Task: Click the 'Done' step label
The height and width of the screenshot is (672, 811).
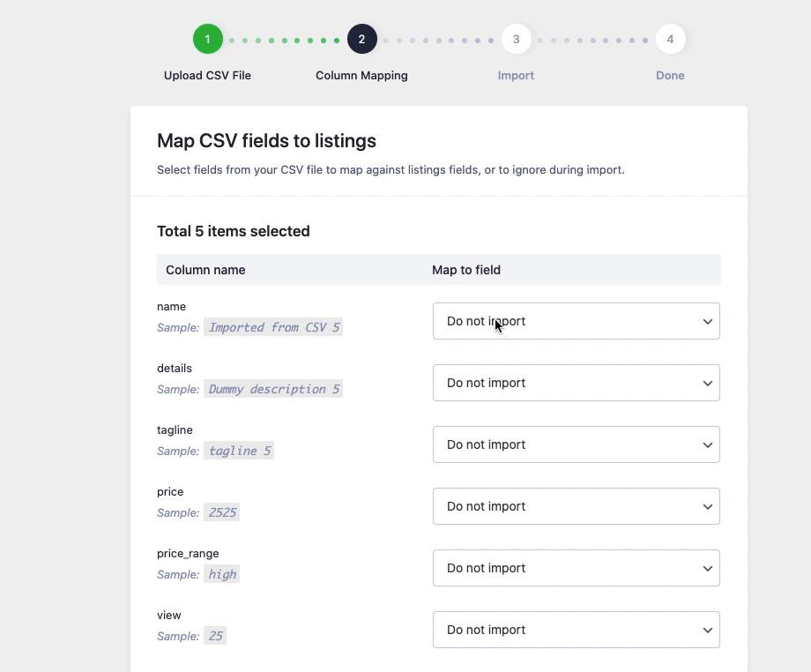Action: [x=670, y=75]
